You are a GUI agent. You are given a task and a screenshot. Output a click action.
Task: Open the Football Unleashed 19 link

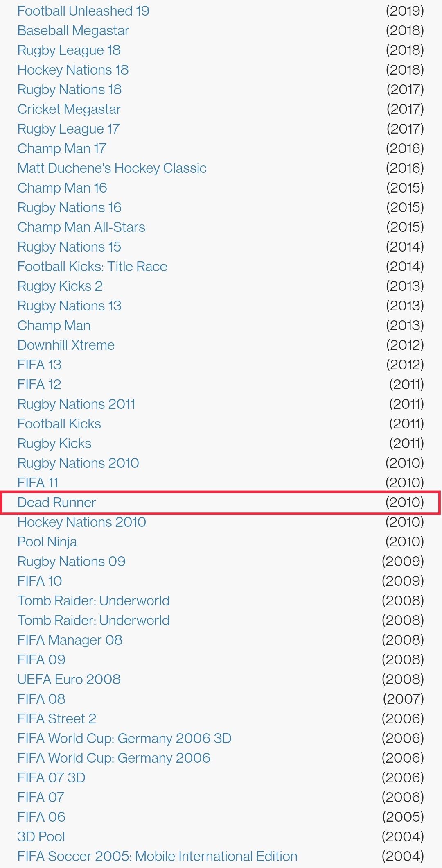(83, 11)
